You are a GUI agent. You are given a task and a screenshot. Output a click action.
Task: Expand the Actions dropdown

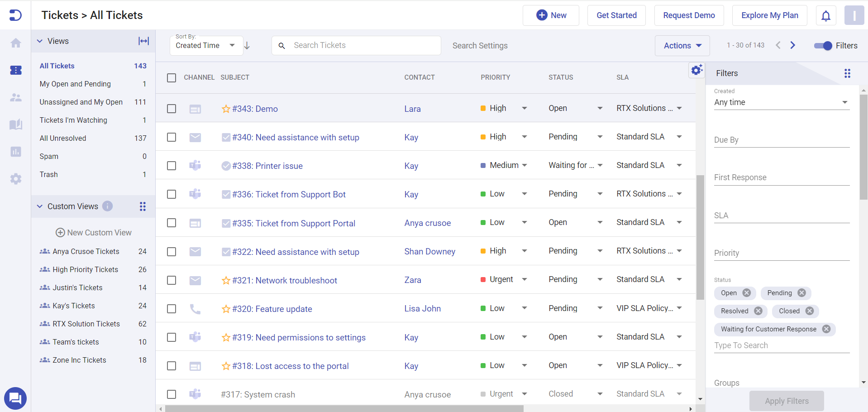(x=682, y=46)
